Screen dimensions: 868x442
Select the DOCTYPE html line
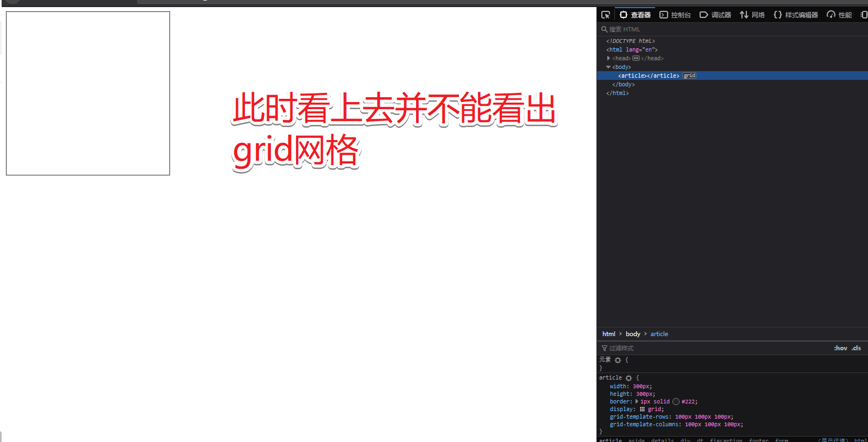coord(631,41)
